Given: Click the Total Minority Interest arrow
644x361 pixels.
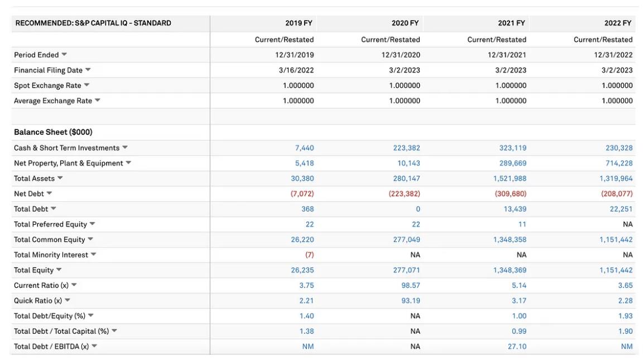Looking at the screenshot, I should pyautogui.click(x=94, y=255).
